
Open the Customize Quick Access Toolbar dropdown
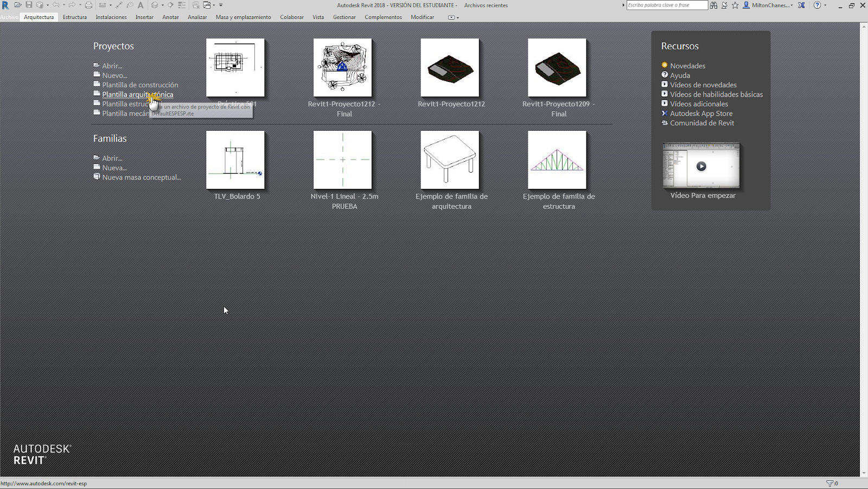click(221, 5)
